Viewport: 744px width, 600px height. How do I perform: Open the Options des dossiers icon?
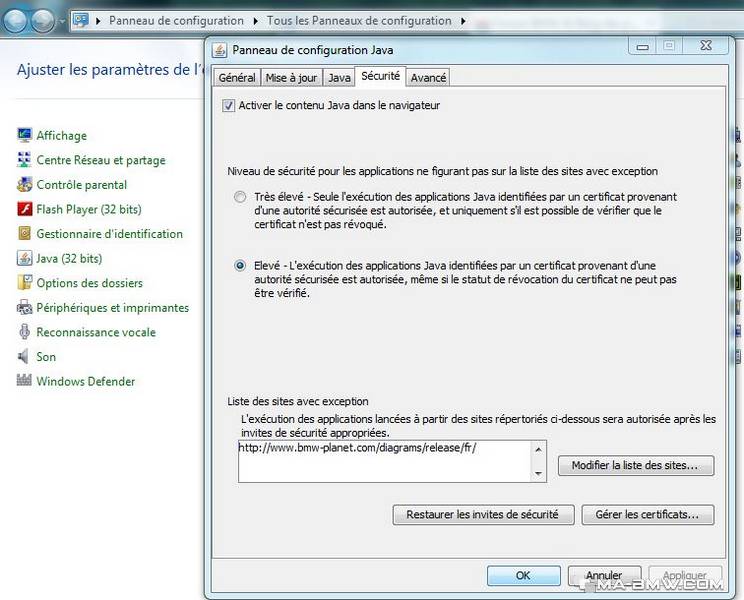pos(24,283)
